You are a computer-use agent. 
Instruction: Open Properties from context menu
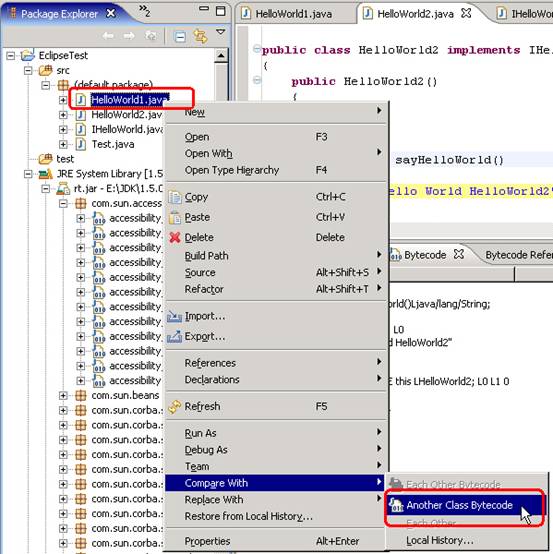pos(276,541)
